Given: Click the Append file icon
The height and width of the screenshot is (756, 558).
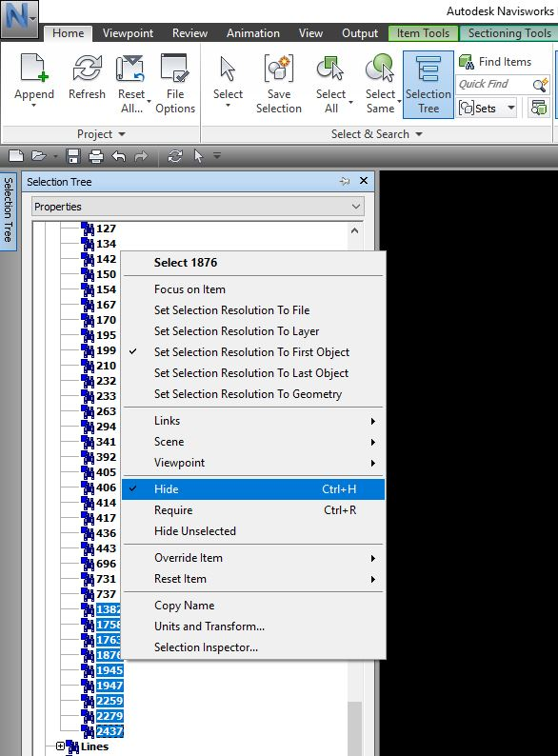Looking at the screenshot, I should click(33, 68).
